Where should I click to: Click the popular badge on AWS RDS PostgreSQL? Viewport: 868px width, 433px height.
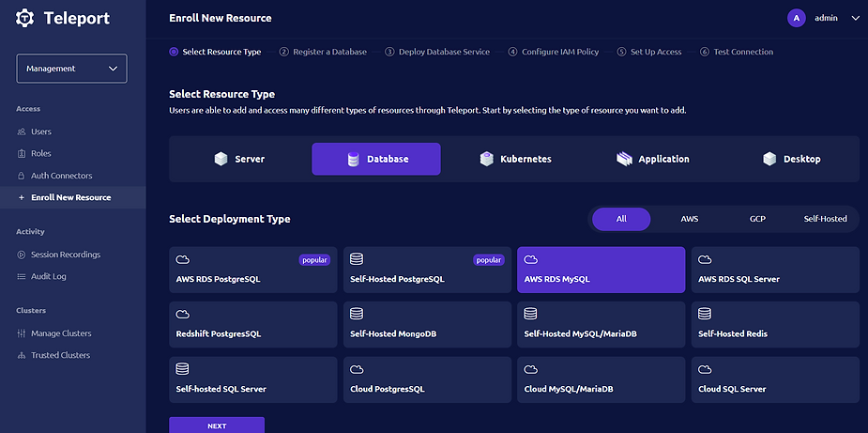point(314,260)
